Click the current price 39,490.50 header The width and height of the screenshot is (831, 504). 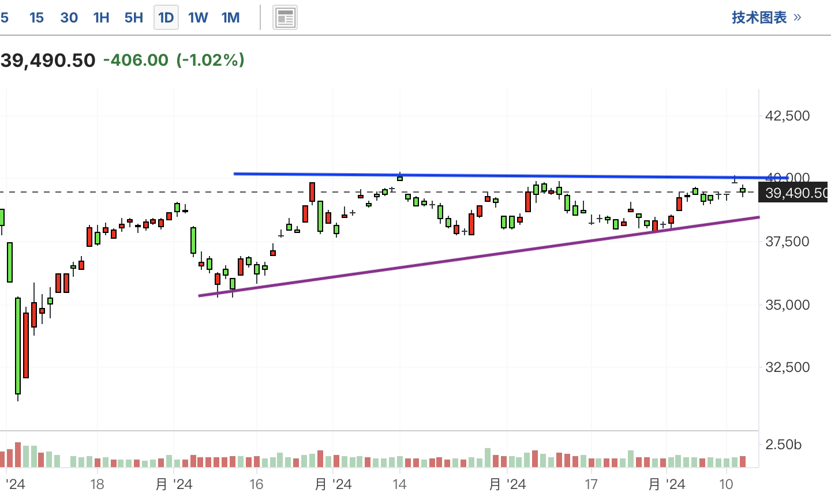(x=48, y=60)
